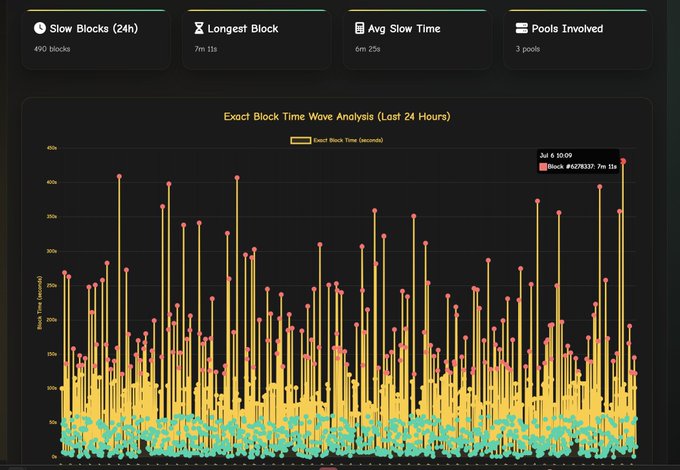The height and width of the screenshot is (470, 680).
Task: Select the '6m 25s' value
Action: tap(367, 49)
